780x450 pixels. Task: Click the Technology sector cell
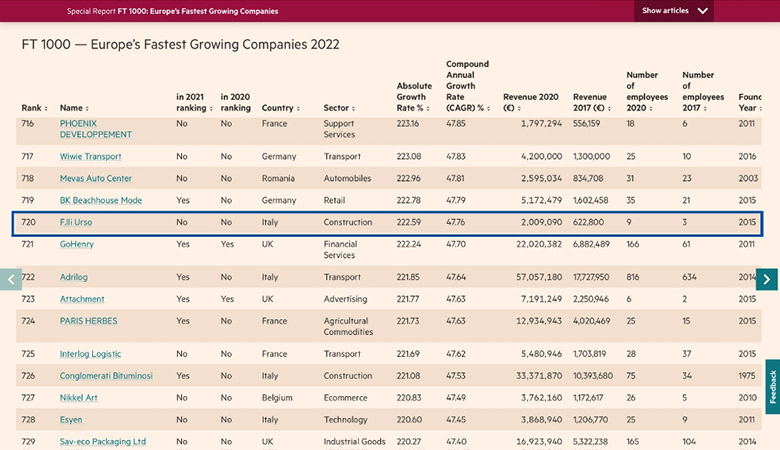click(345, 419)
